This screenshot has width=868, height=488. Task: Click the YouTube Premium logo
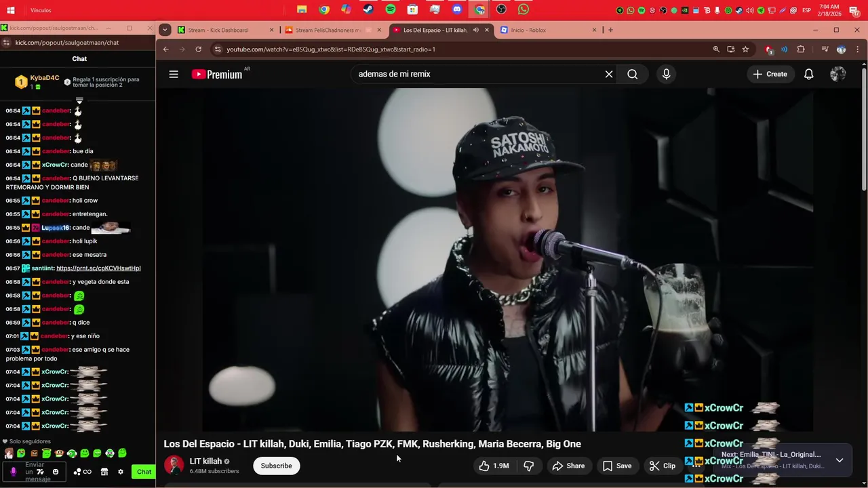click(217, 75)
